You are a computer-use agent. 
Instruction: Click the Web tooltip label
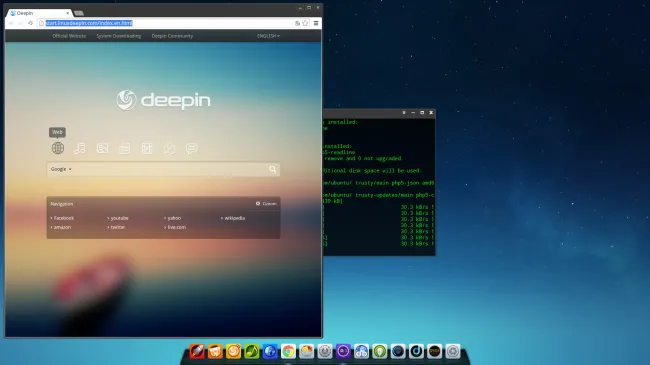click(x=58, y=132)
